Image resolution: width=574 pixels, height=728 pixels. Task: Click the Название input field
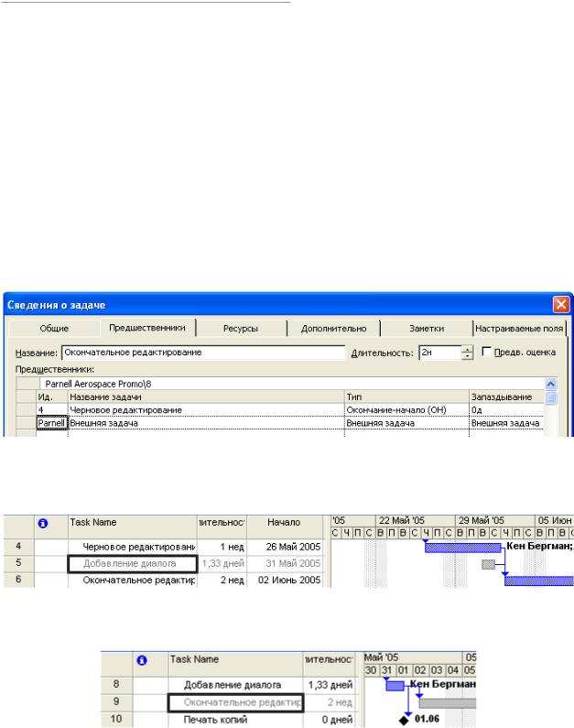coord(204,353)
